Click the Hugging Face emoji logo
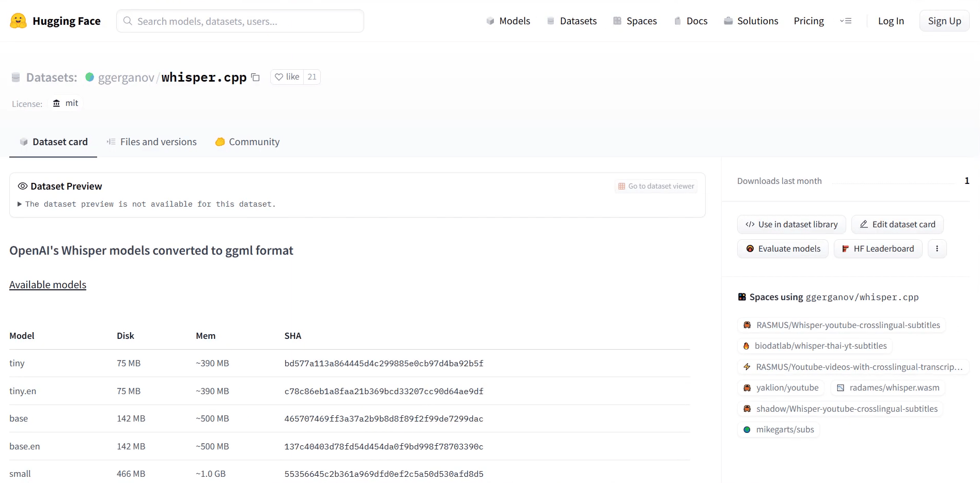 point(18,21)
